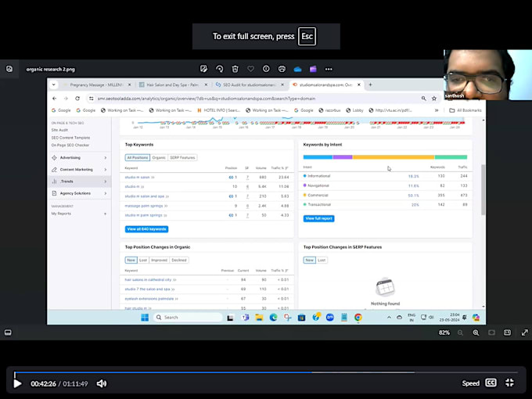Click the Informational 18.3% percentage
The height and width of the screenshot is (399, 532).
pos(413,177)
